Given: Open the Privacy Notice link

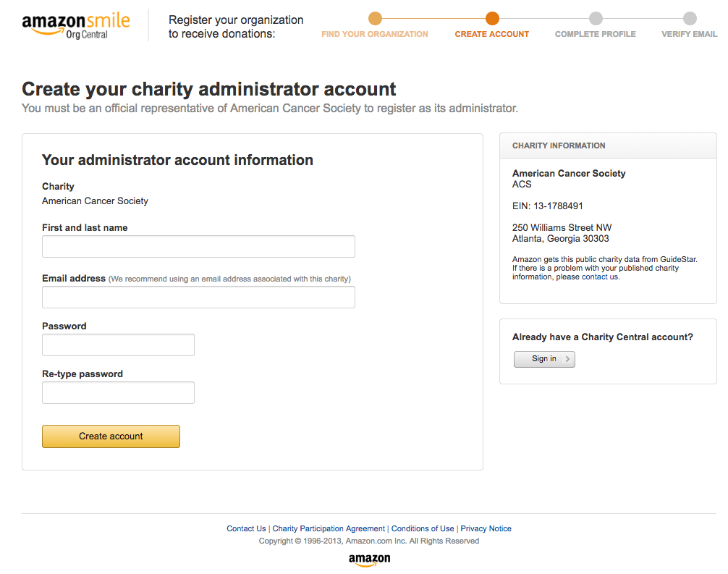Looking at the screenshot, I should [486, 528].
